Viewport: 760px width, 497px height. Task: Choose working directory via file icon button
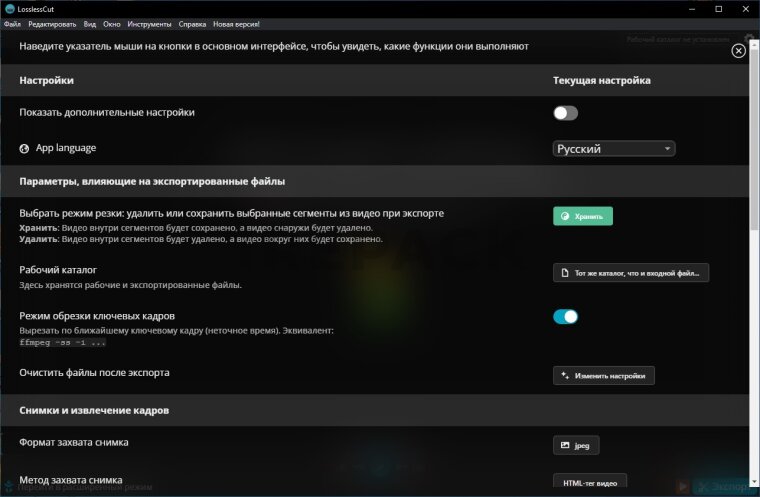(631, 273)
